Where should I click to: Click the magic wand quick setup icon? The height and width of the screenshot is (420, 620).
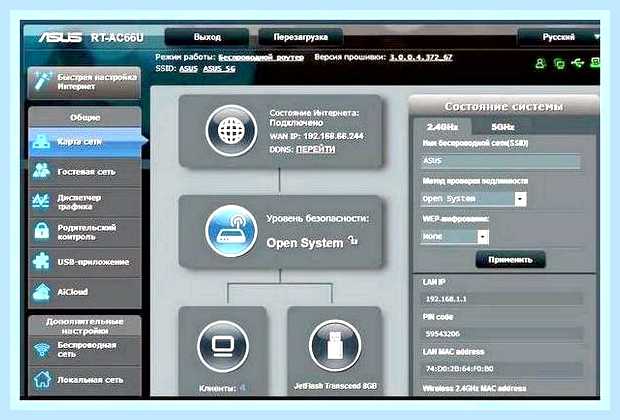pyautogui.click(x=42, y=81)
